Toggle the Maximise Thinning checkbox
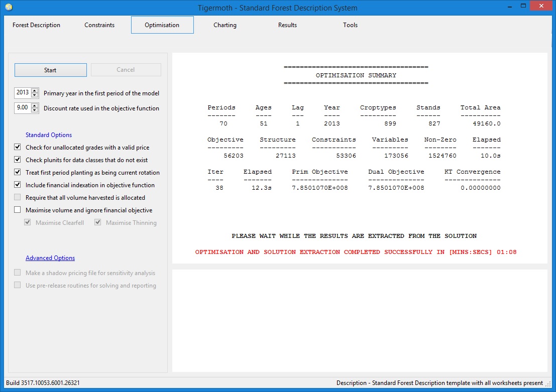556x392 pixels. click(x=97, y=222)
